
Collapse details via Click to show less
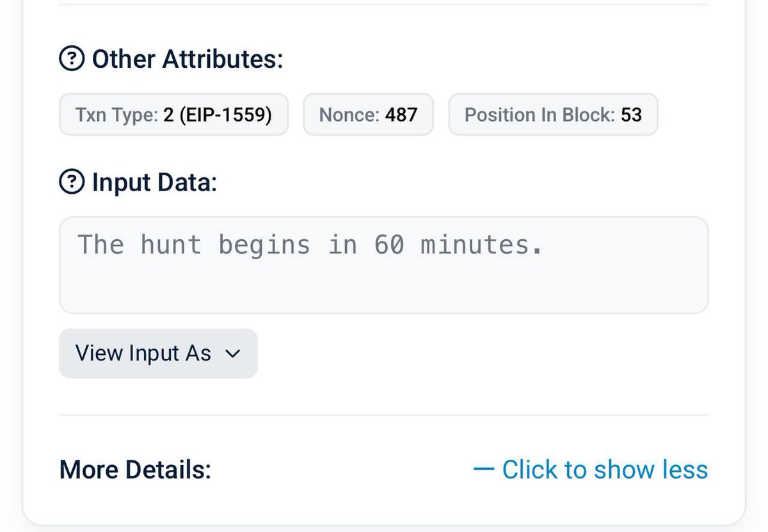(x=591, y=470)
